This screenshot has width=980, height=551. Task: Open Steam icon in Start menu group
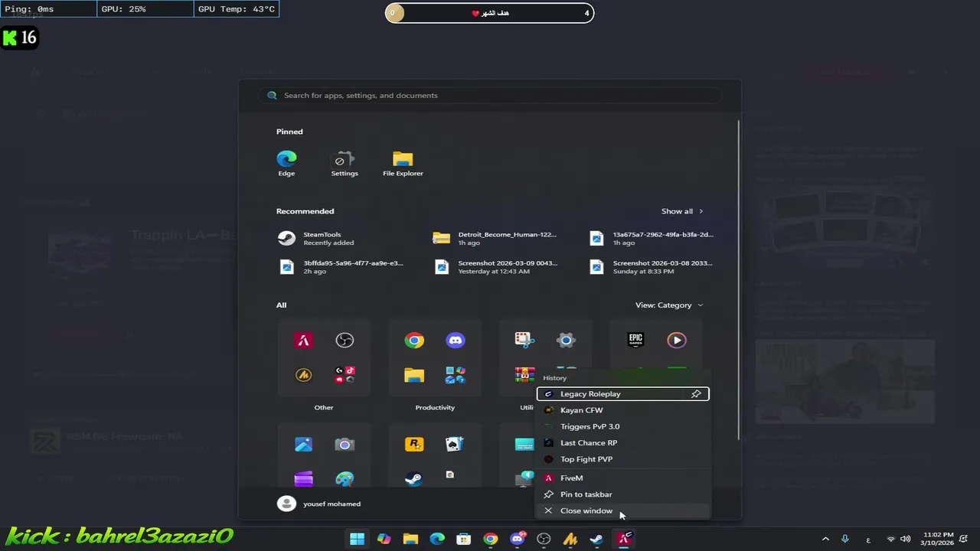pos(414,479)
